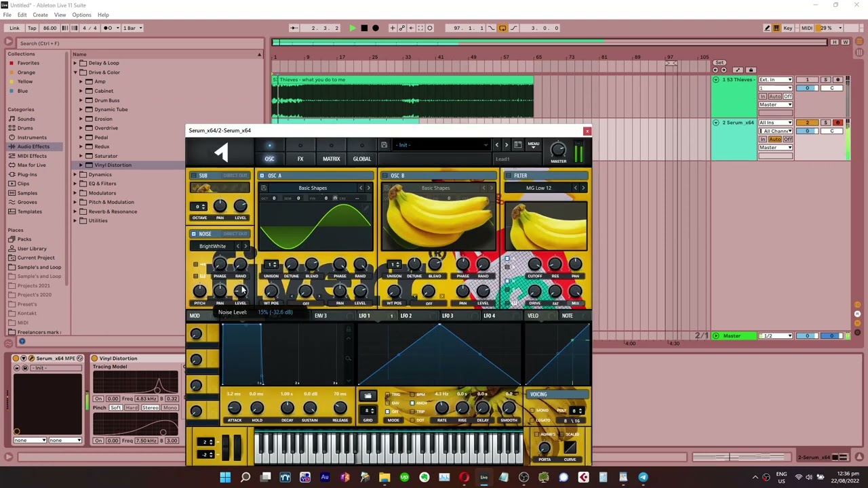Select the Plug-Ins category

click(x=27, y=174)
